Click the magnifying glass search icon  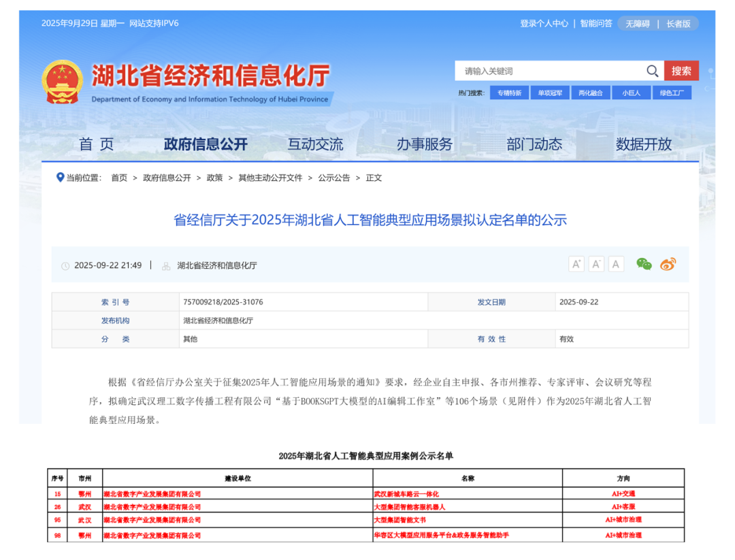click(652, 71)
